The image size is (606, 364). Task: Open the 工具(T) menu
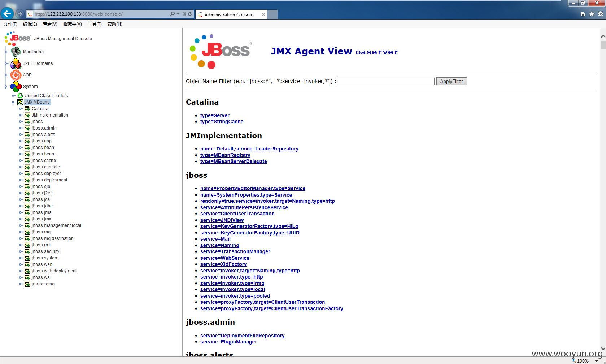[x=95, y=24]
